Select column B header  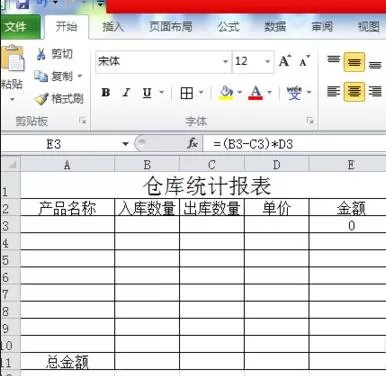[147, 165]
